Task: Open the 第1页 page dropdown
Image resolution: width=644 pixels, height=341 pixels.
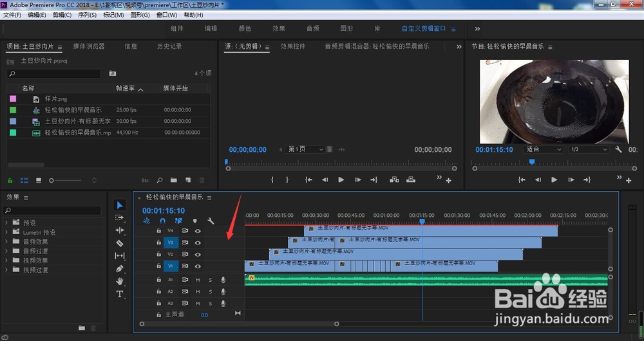Action: 305,149
